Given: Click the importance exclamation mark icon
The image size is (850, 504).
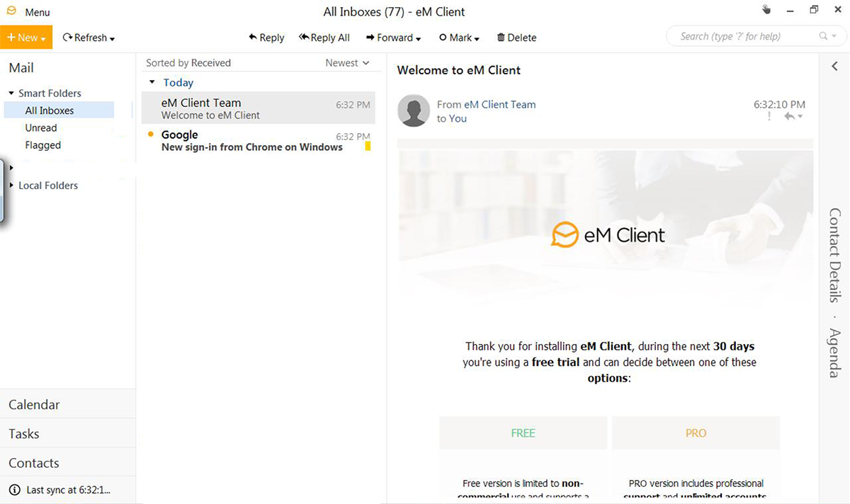Looking at the screenshot, I should coord(769,117).
